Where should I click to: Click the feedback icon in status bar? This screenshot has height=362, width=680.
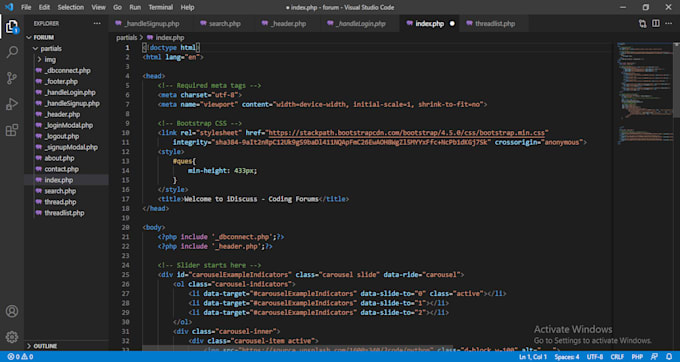pyautogui.click(x=654, y=357)
